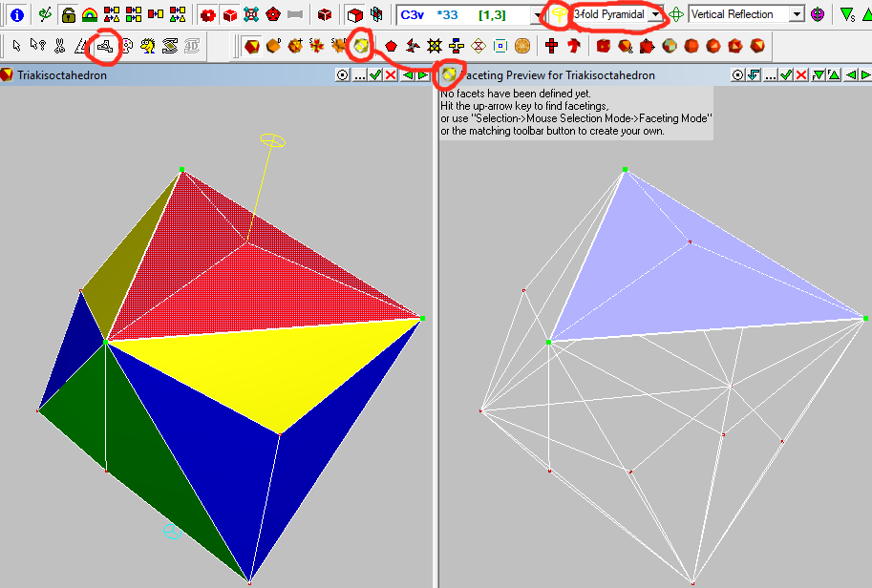The image size is (872, 588).
Task: Click the S-shaped ribbon icon
Action: 170,46
